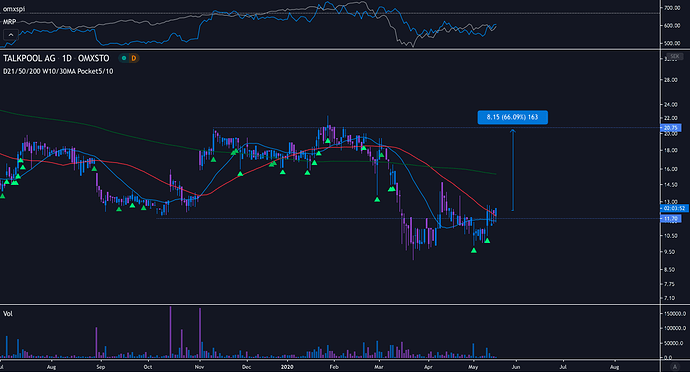Open the SEK currency selector
Viewport: 690px width, 372px height.
click(675, 56)
